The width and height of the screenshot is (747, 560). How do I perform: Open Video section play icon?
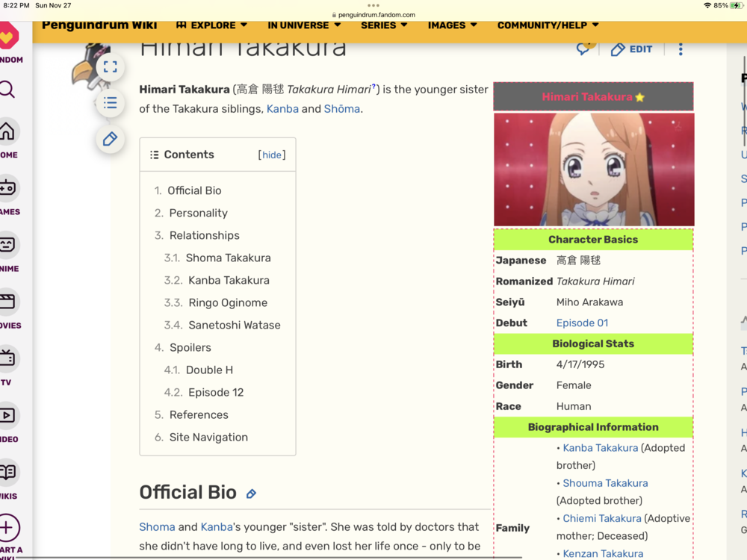tap(7, 415)
